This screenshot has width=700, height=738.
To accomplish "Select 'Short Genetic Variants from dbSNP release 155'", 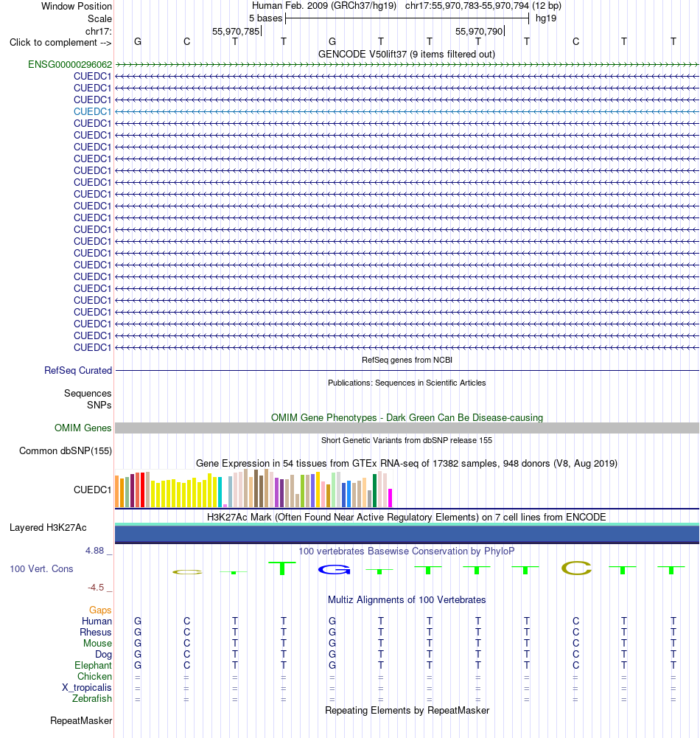I will [x=407, y=441].
